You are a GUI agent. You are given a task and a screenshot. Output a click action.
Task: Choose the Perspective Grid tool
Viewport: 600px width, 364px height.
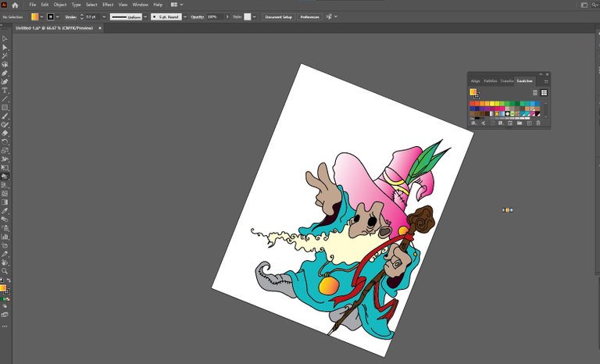[5, 185]
